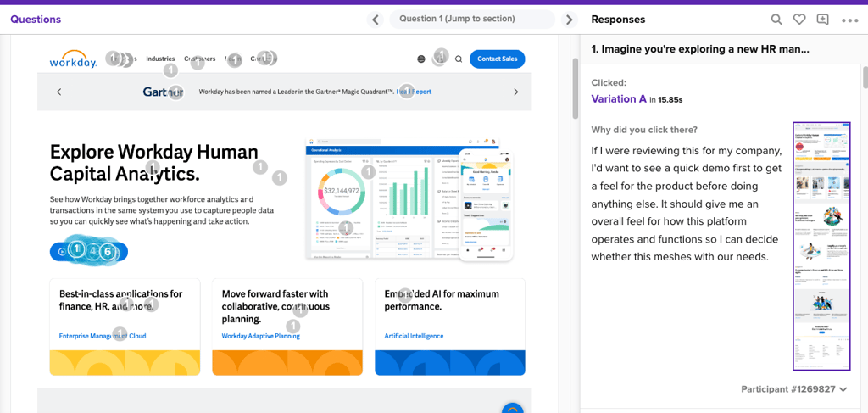Expand the Participant #1269827 chevron

[x=843, y=389]
